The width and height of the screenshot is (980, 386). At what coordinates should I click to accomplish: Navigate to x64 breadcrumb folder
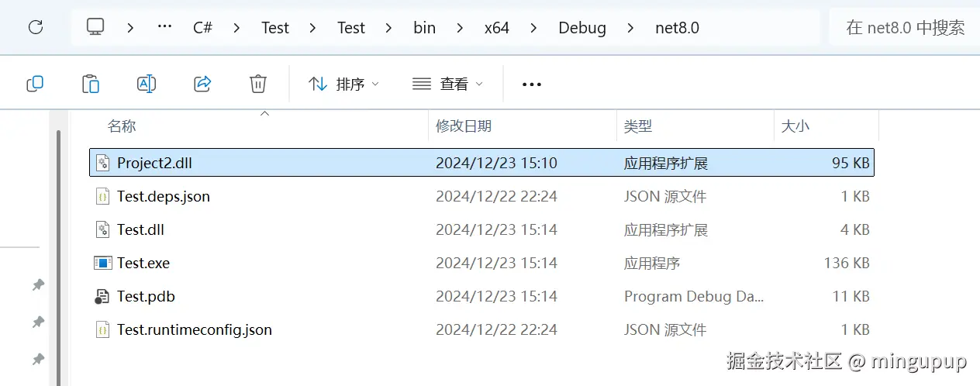coord(497,28)
